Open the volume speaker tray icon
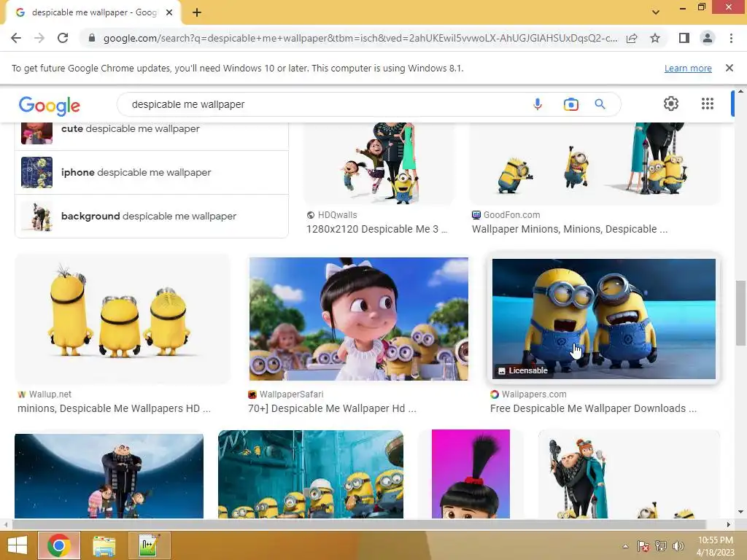This screenshot has width=747, height=560. coord(678,546)
